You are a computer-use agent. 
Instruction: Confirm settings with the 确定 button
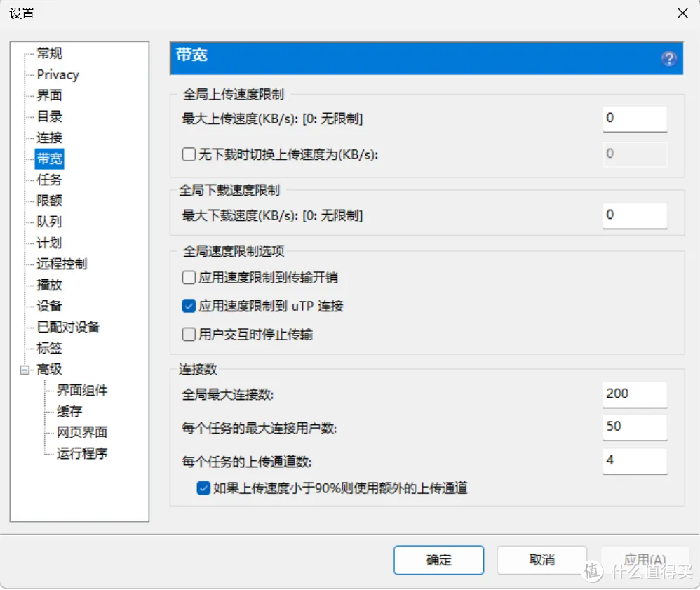[x=438, y=560]
